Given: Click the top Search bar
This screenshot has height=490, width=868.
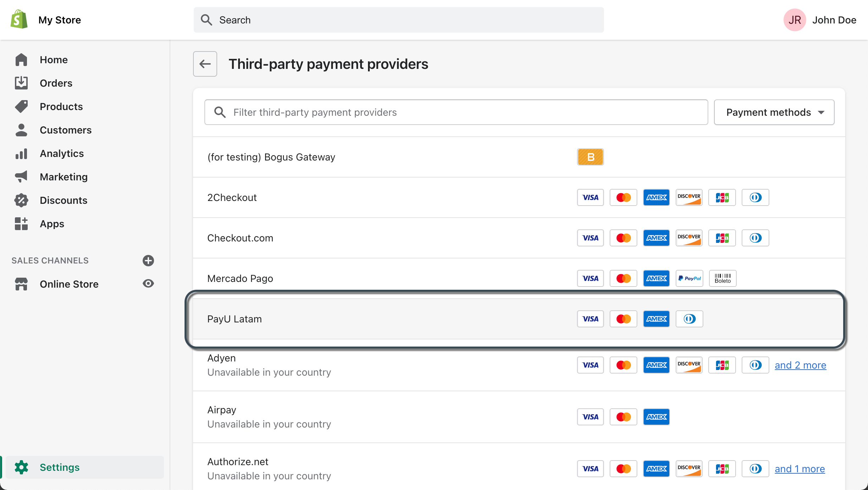Looking at the screenshot, I should tap(399, 20).
